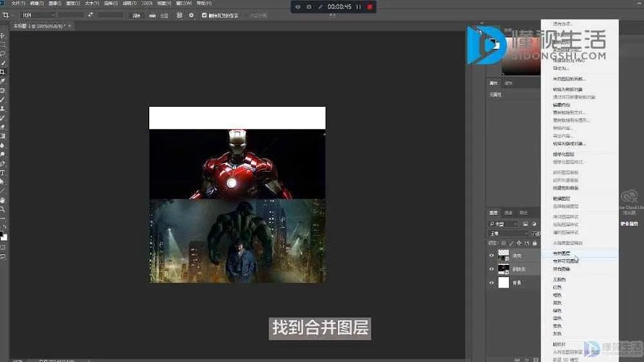The image size is (644, 362).
Task: Open crop tool preset picker arrow
Action: click(x=13, y=15)
